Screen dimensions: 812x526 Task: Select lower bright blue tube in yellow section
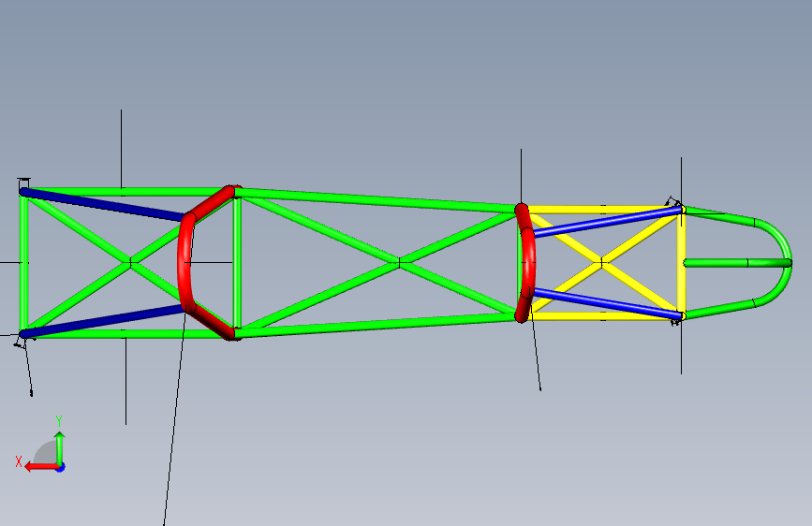pos(607,302)
